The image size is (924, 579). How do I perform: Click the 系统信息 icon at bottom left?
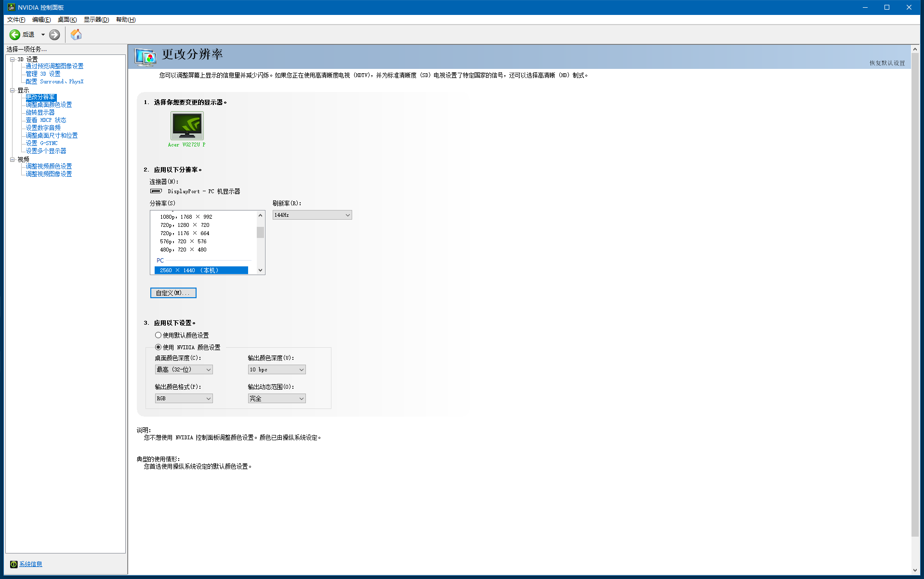(13, 564)
